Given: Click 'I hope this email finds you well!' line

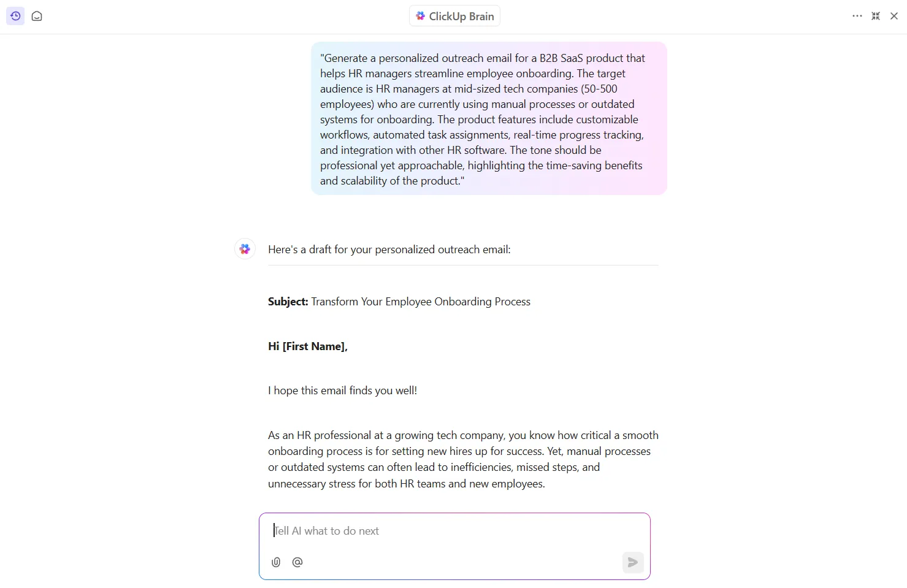Looking at the screenshot, I should point(342,391).
